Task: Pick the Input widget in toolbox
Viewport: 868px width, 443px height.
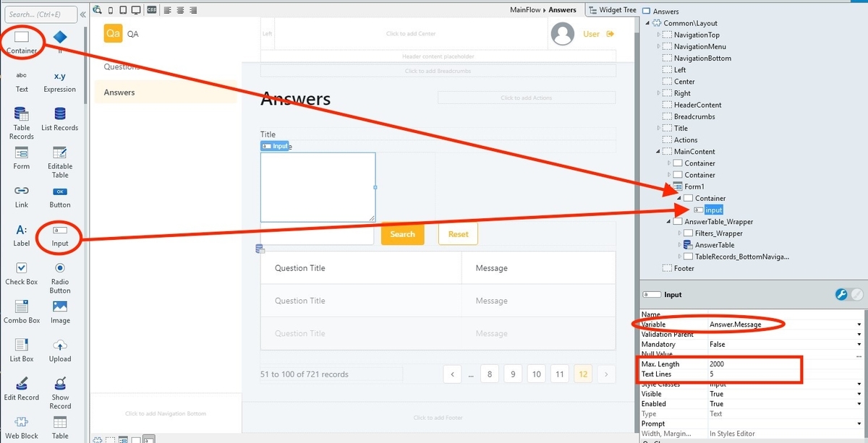Action: point(60,236)
